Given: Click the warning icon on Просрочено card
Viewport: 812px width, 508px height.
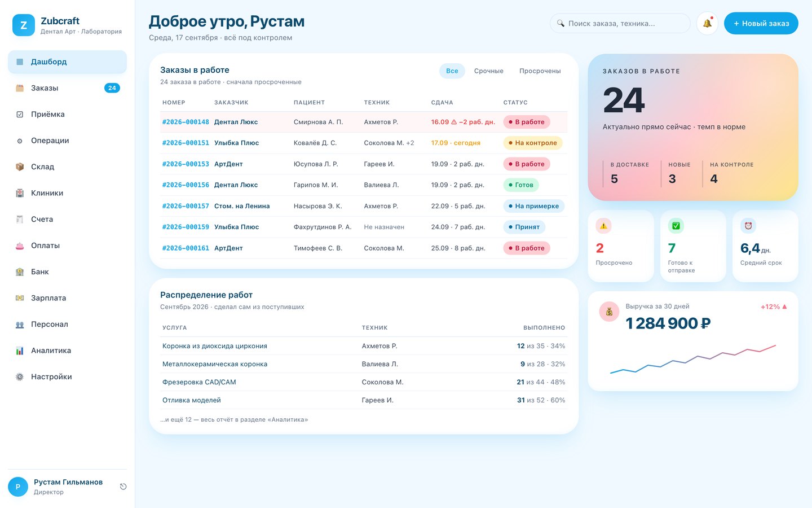Looking at the screenshot, I should pos(604,226).
